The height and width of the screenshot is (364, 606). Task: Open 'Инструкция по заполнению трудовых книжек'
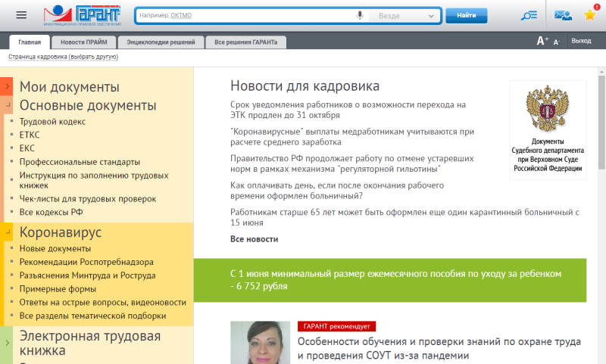coord(94,180)
